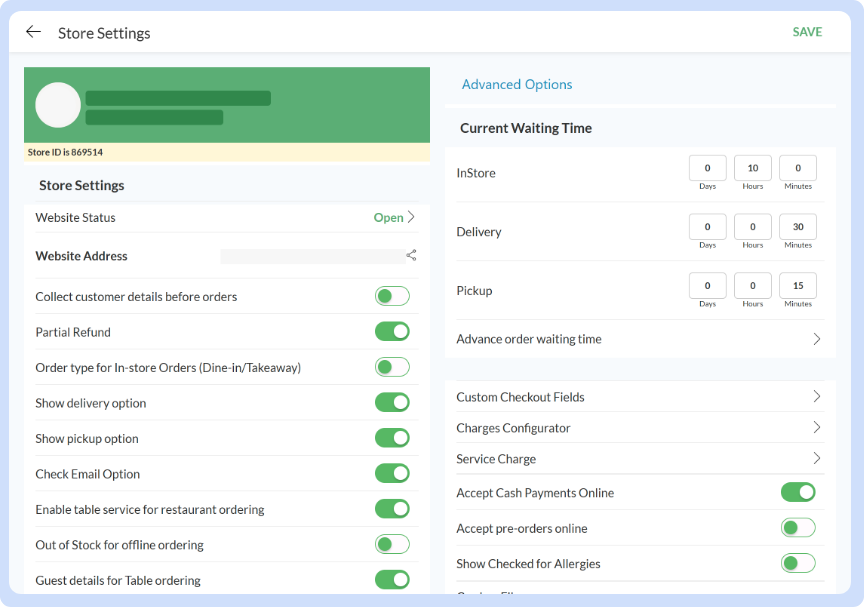Toggle Accept Cash Payments Online
Viewport: 864px width, 607px height.
(x=798, y=492)
